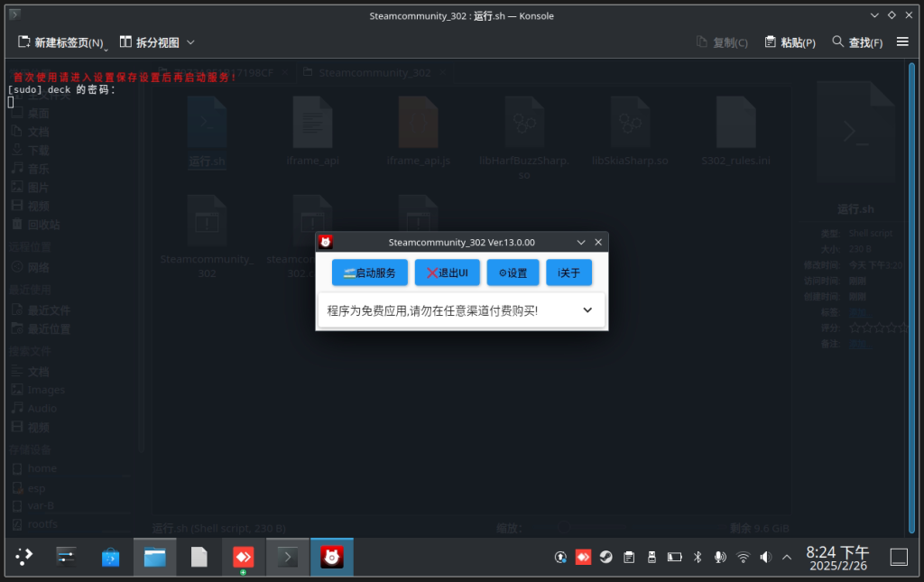The width and height of the screenshot is (924, 582).
Task: Open the Wi-Fi network tray icon
Action: 744,557
